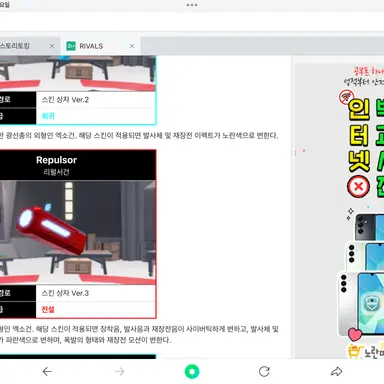This screenshot has height=384, width=384.
Task: Go back using the left arrow icon
Action: [x=47, y=371]
